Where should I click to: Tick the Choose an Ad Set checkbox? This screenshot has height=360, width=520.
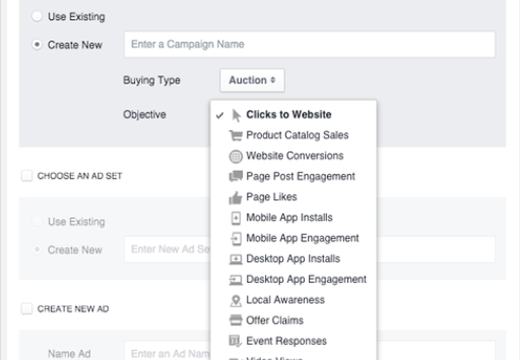27,176
